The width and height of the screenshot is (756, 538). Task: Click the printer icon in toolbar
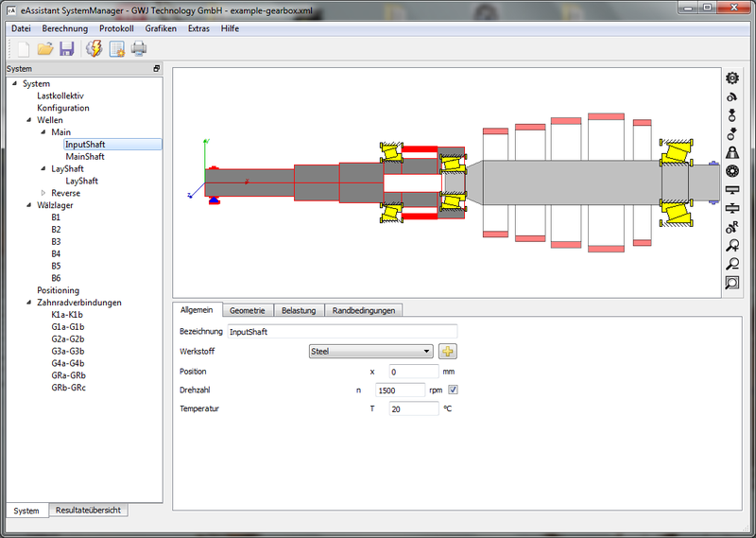tap(139, 49)
